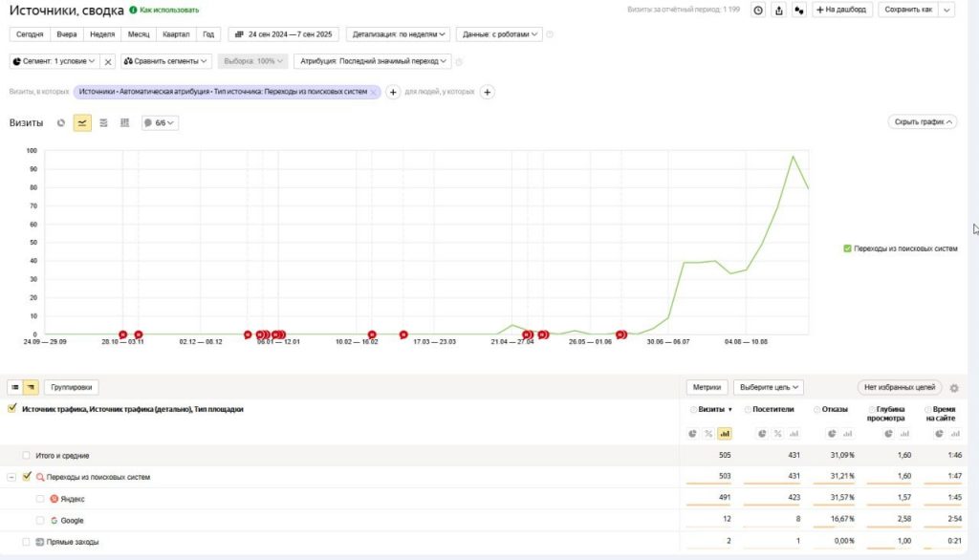The height and width of the screenshot is (560, 979).
Task: Uncheck Переходы из поисковых систем row
Action: click(x=27, y=477)
